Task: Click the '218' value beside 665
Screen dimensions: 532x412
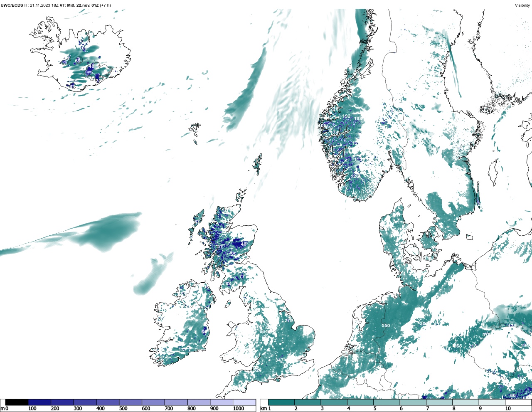Action: tap(473, 346)
